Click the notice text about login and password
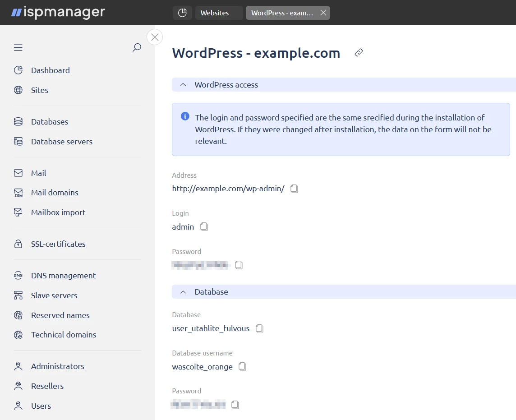The height and width of the screenshot is (420, 516). click(x=343, y=129)
